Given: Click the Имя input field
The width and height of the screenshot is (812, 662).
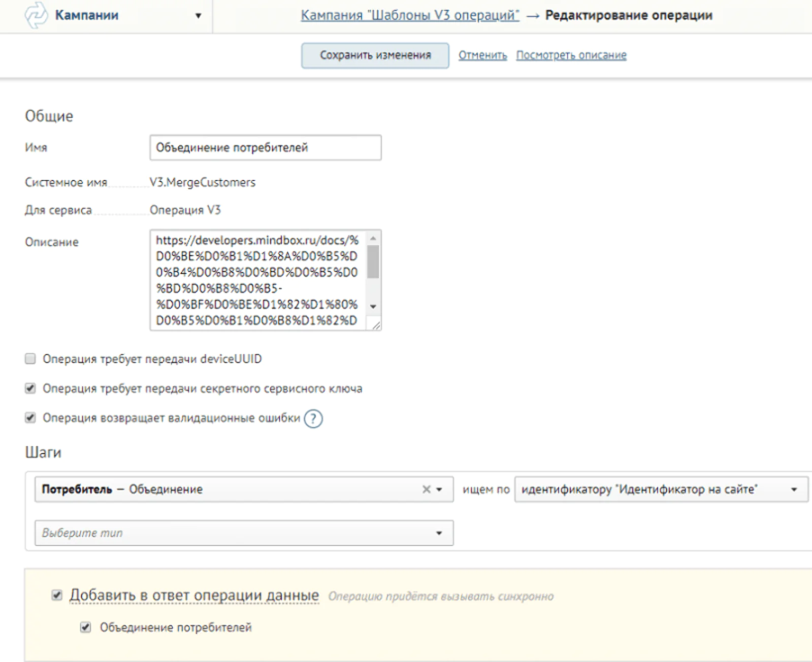Looking at the screenshot, I should tap(266, 148).
